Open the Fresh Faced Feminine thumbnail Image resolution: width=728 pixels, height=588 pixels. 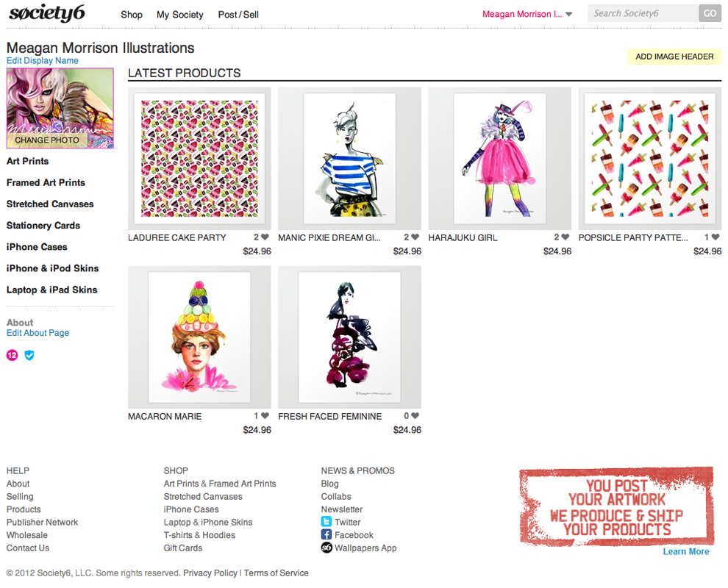(x=349, y=337)
